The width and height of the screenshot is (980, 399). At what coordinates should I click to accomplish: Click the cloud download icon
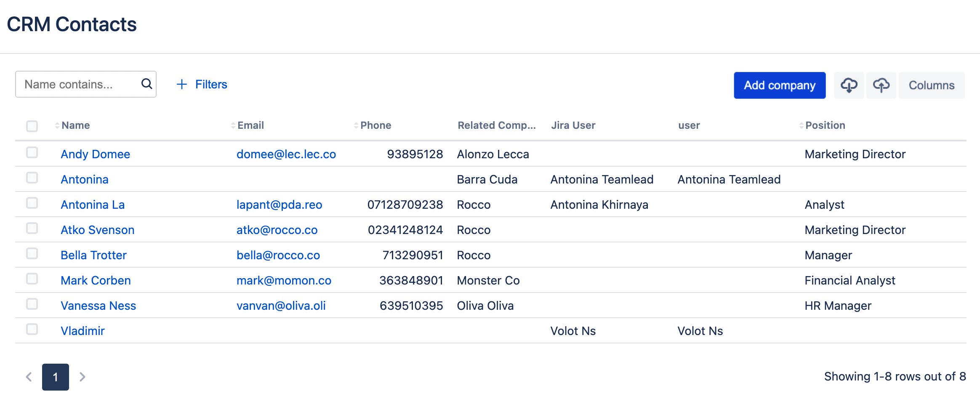coord(849,85)
